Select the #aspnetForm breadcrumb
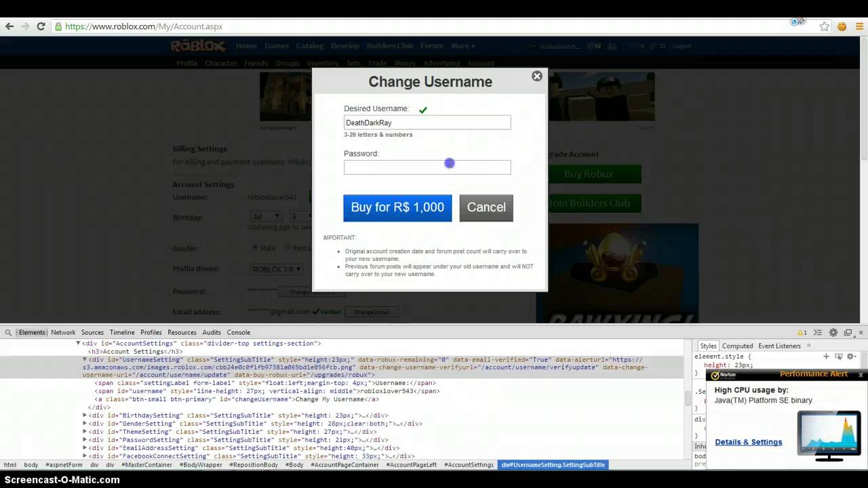Image resolution: width=868 pixels, height=488 pixels. [64, 465]
